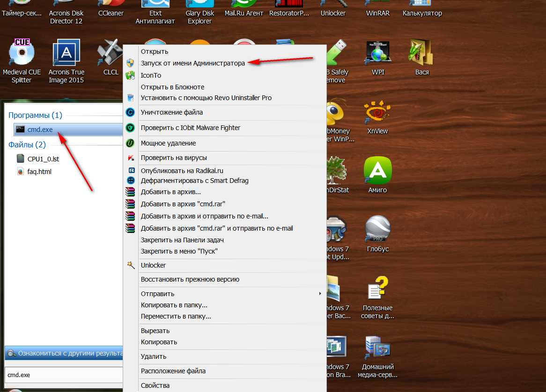Focus the Start search box containing cmd.exe

(x=64, y=375)
